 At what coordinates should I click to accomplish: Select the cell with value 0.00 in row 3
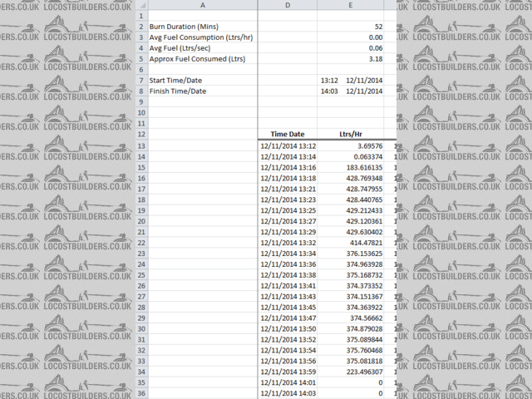click(x=351, y=37)
